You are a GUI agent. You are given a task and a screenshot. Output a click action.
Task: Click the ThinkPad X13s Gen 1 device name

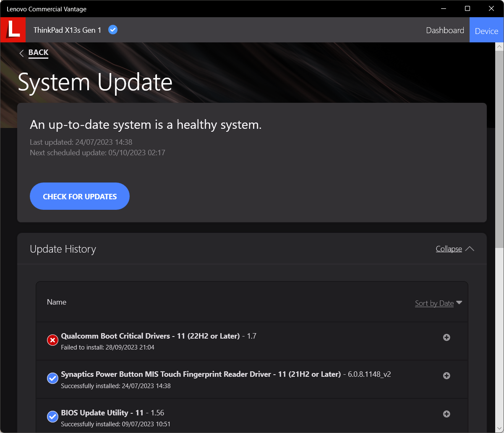[67, 30]
